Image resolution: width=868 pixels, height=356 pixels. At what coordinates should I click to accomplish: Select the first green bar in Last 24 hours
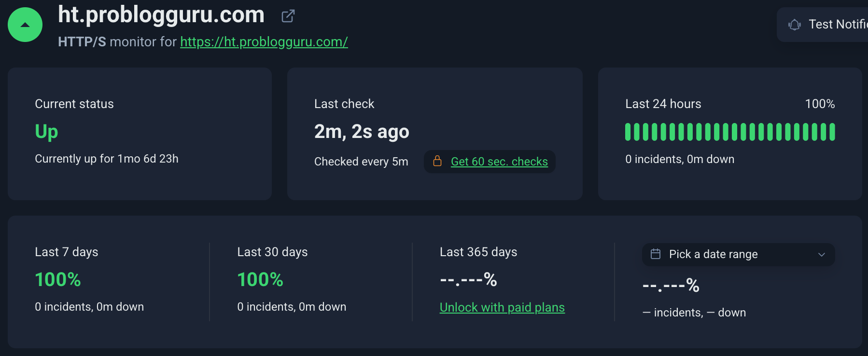(628, 132)
